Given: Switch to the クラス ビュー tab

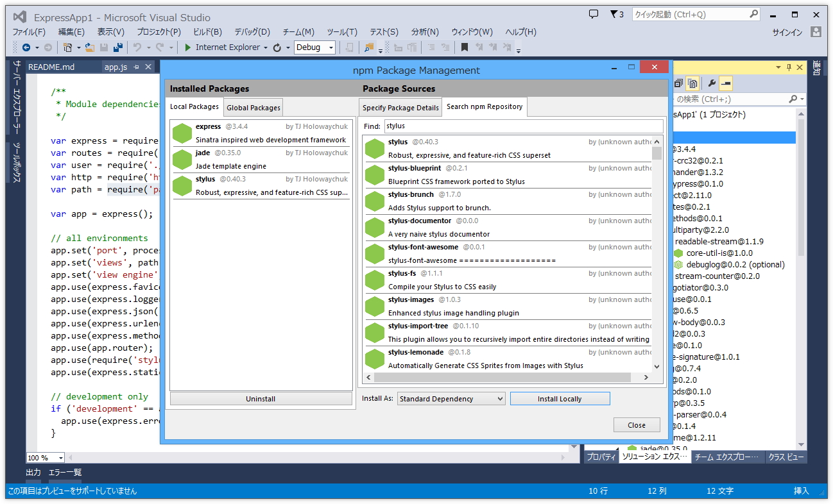Looking at the screenshot, I should tap(786, 457).
